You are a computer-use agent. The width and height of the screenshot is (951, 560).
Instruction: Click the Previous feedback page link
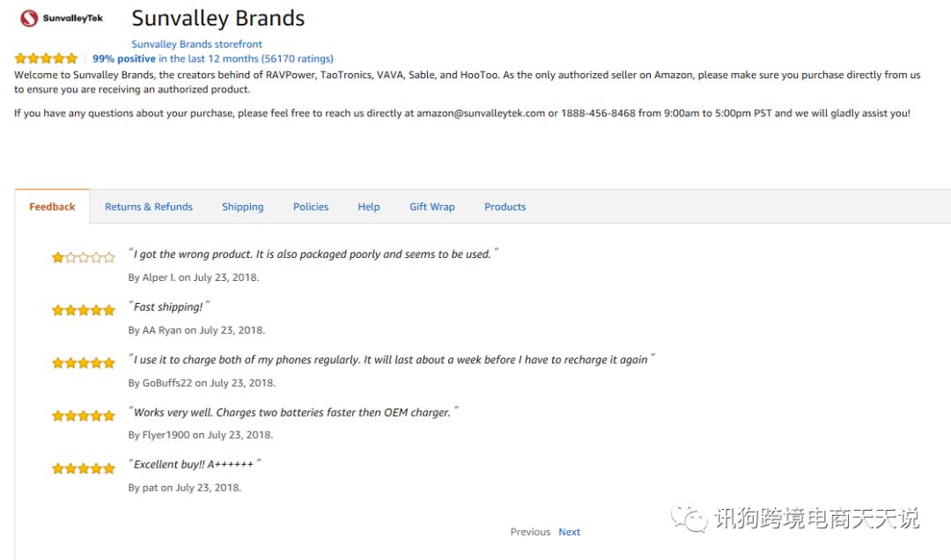[x=530, y=532]
